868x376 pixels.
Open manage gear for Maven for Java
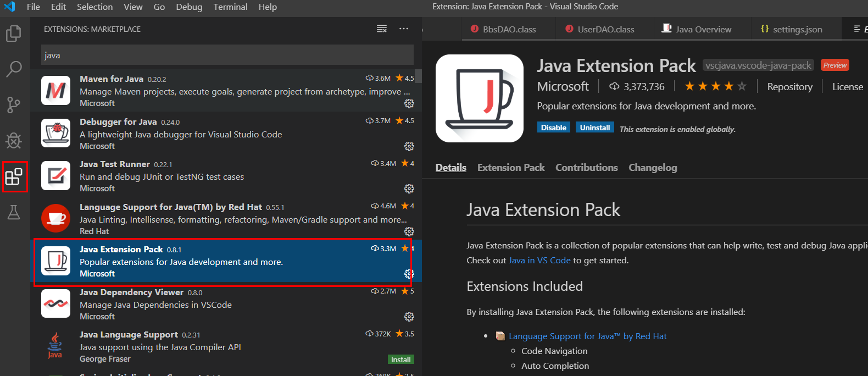point(409,103)
